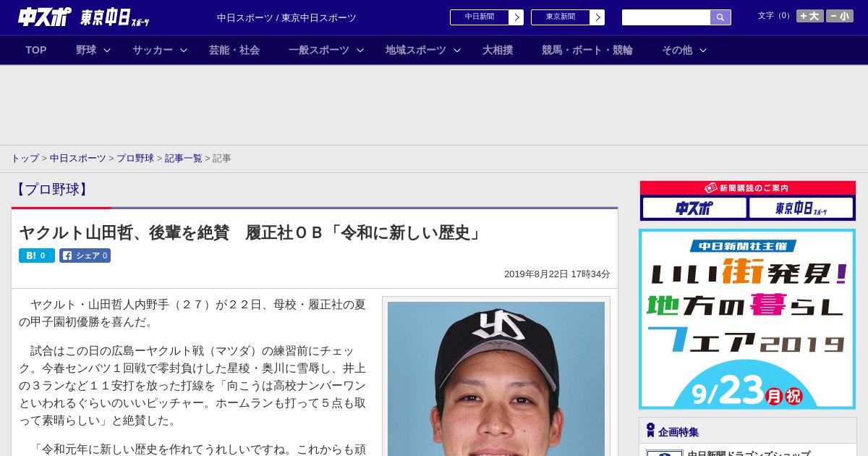The width and height of the screenshot is (868, 456).
Task: Open その他 navigation menu
Action: [x=677, y=50]
